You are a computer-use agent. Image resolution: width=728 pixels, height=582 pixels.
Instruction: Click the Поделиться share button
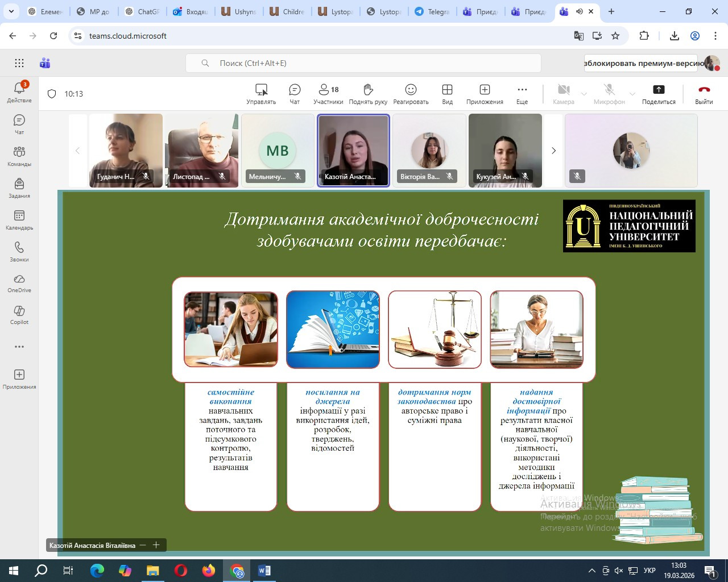pos(659,94)
